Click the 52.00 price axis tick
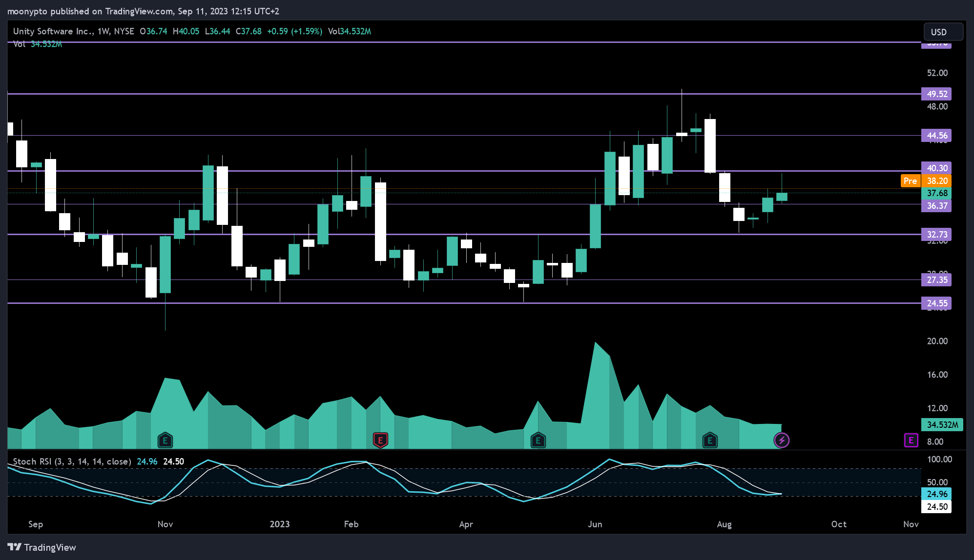 [937, 73]
